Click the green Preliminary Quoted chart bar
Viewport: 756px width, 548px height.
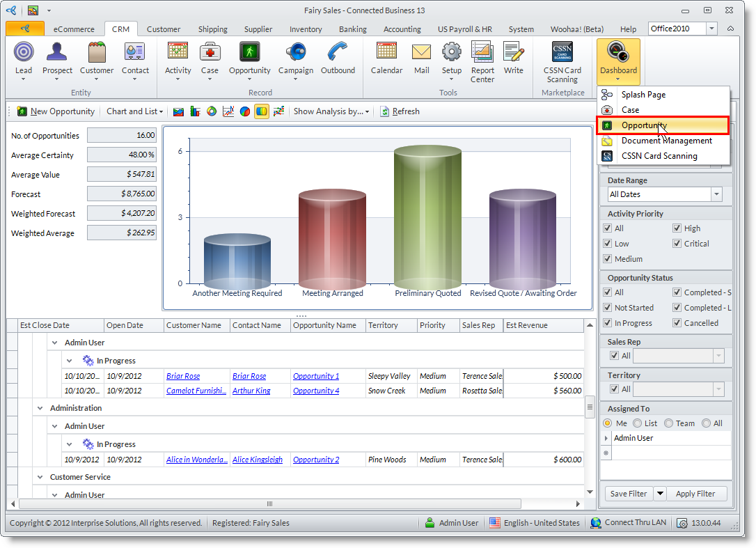click(427, 217)
